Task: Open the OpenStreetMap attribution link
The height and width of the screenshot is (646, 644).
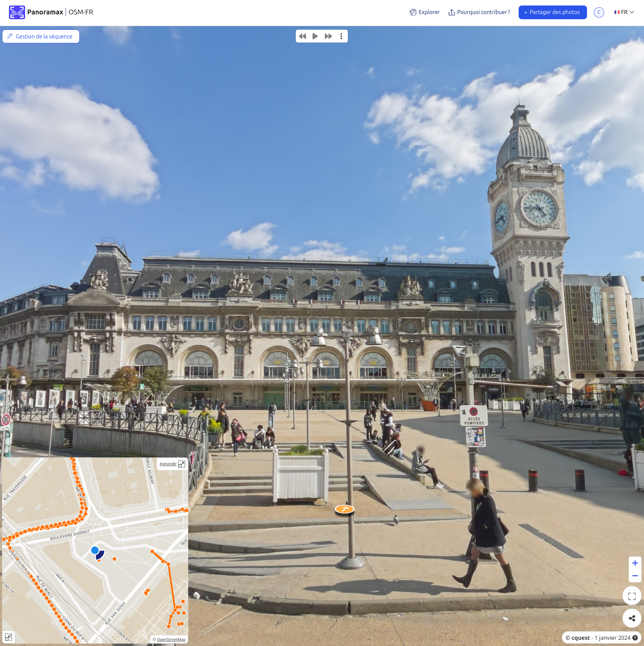Action: click(171, 639)
